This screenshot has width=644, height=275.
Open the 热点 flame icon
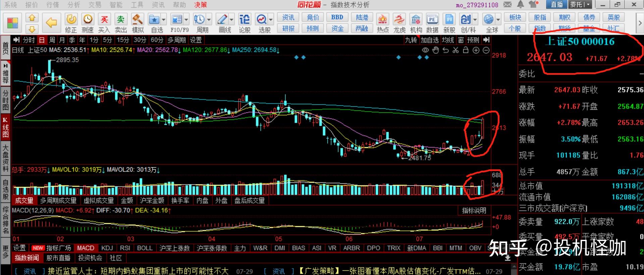pos(383,19)
